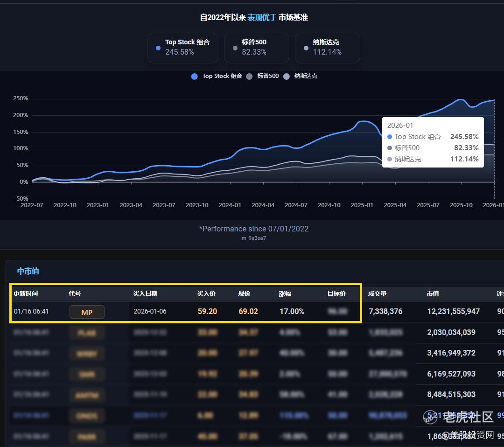Sort table by 更新时间 column header
This screenshot has height=447, width=504.
point(26,293)
